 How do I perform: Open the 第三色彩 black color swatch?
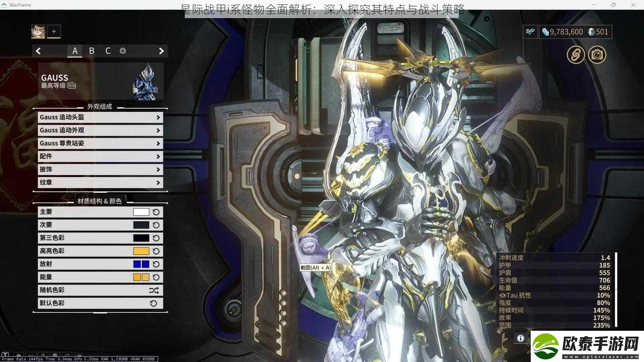[x=141, y=238]
